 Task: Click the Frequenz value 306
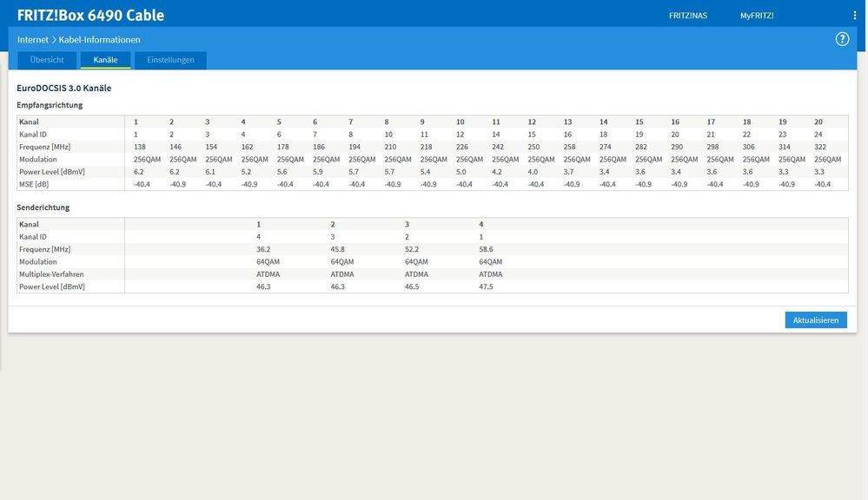pyautogui.click(x=748, y=147)
